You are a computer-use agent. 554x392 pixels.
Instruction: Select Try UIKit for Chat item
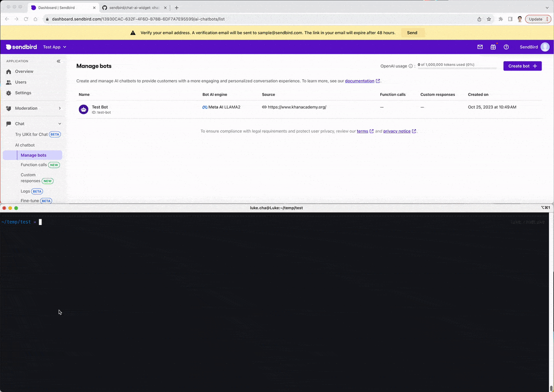38,134
